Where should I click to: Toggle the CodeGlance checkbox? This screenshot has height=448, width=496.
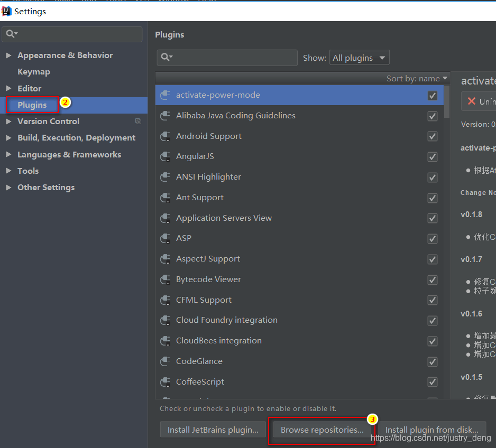click(x=433, y=361)
